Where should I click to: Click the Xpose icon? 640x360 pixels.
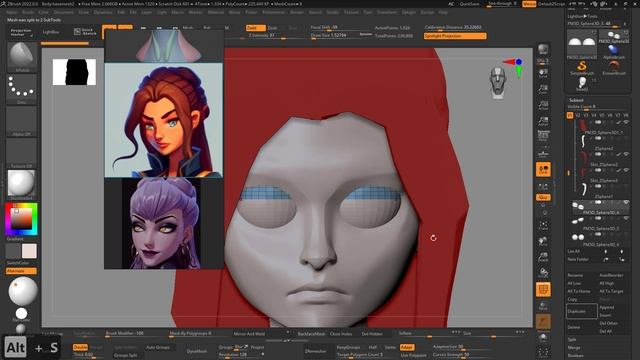pyautogui.click(x=543, y=352)
